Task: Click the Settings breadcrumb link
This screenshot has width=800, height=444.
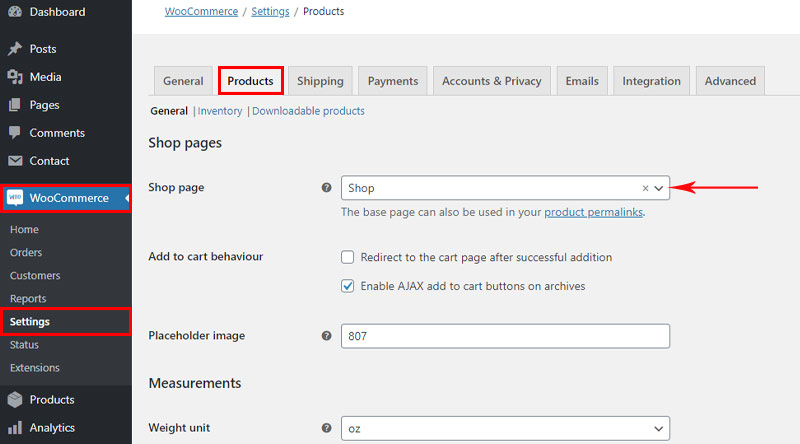Action: tap(270, 11)
